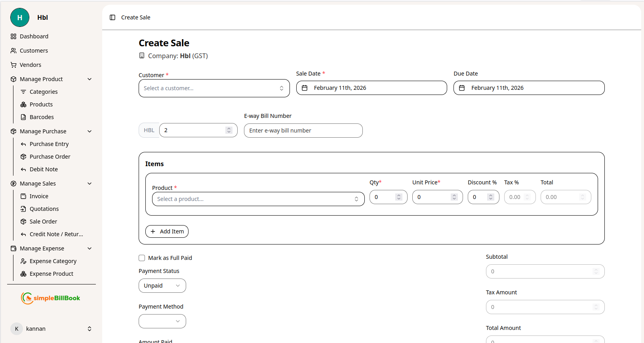Collapse the Manage Product section
The height and width of the screenshot is (343, 644).
[x=90, y=79]
